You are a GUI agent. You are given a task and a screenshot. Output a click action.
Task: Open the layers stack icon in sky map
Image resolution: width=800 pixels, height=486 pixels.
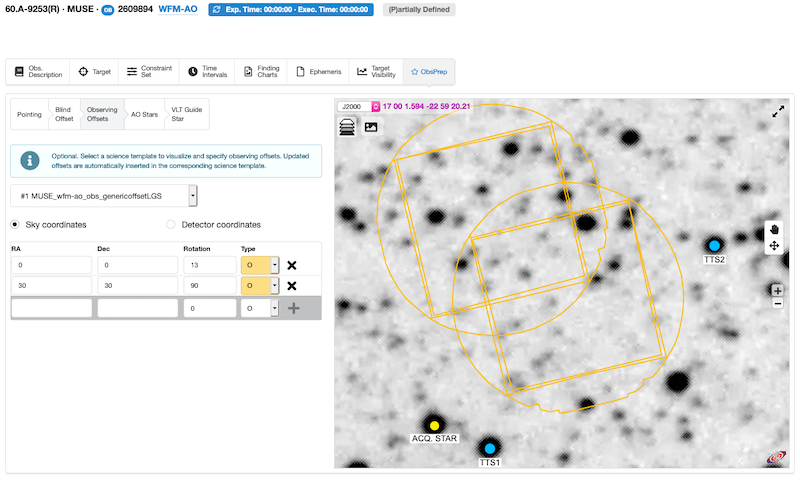348,126
